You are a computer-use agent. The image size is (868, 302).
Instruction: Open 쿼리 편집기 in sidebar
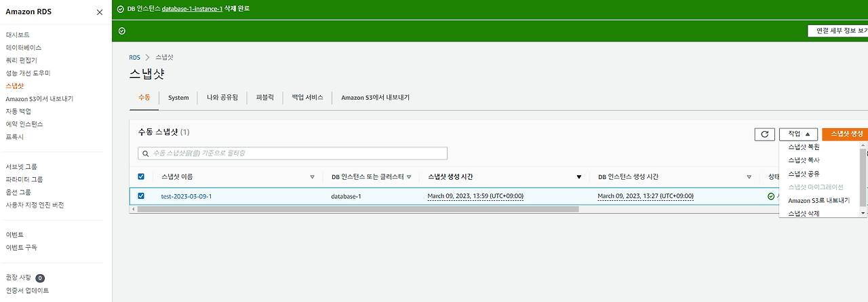pyautogui.click(x=21, y=60)
